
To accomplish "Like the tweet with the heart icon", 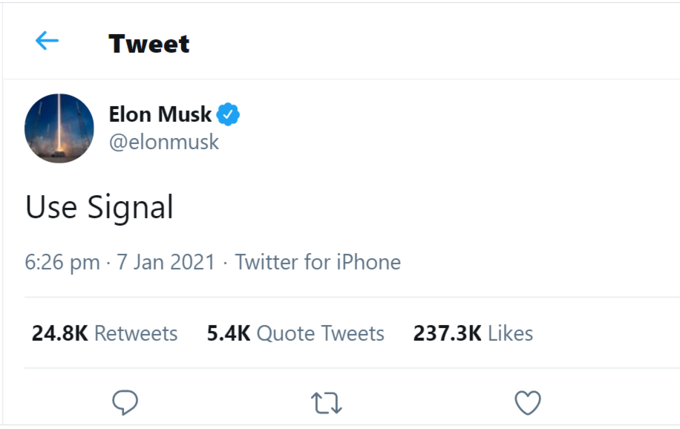I will (528, 403).
